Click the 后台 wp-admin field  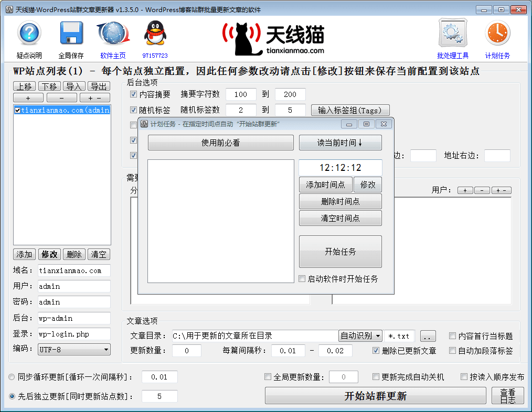pos(74,318)
